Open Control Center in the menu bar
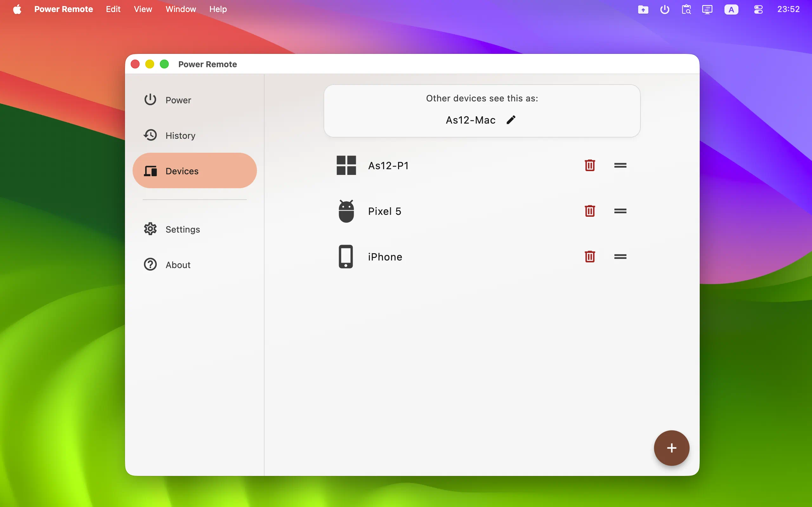Screen dimensions: 812x507 [x=758, y=10]
